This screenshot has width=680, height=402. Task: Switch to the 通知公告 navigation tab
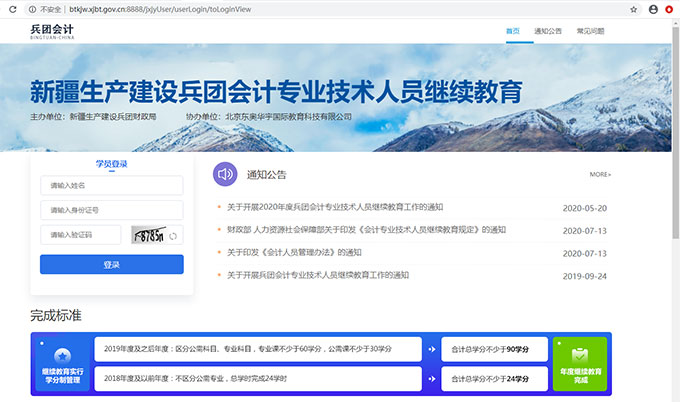click(x=548, y=31)
